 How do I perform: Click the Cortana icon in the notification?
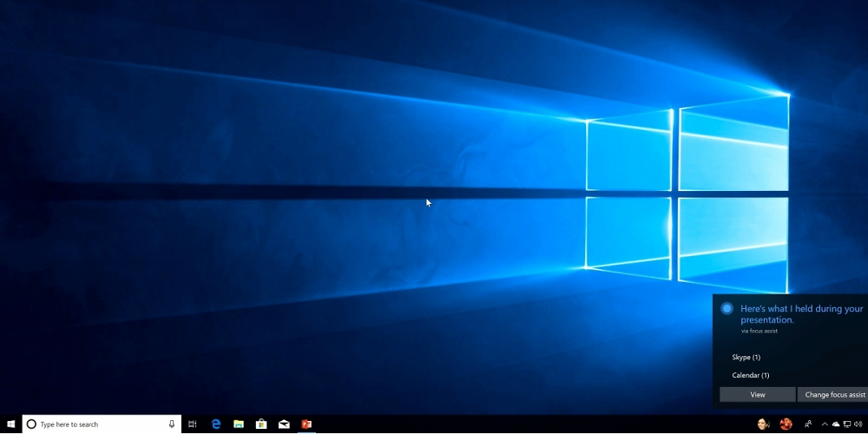click(727, 309)
